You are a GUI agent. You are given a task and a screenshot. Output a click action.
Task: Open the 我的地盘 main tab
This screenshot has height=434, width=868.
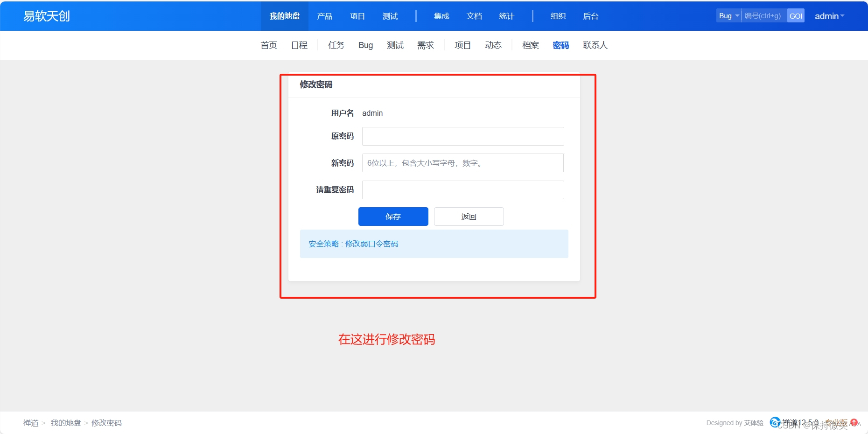(285, 16)
